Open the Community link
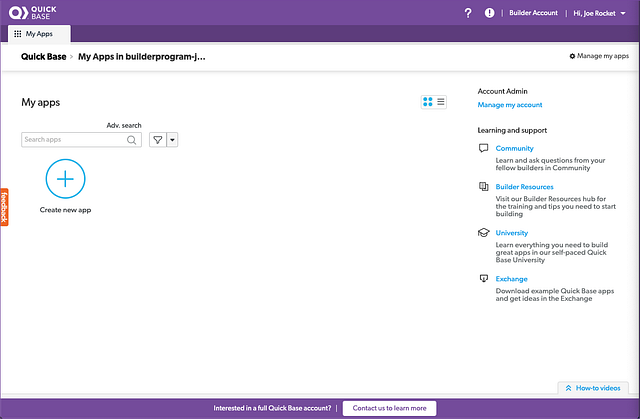Viewport: 640px width, 419px height. pos(514,149)
